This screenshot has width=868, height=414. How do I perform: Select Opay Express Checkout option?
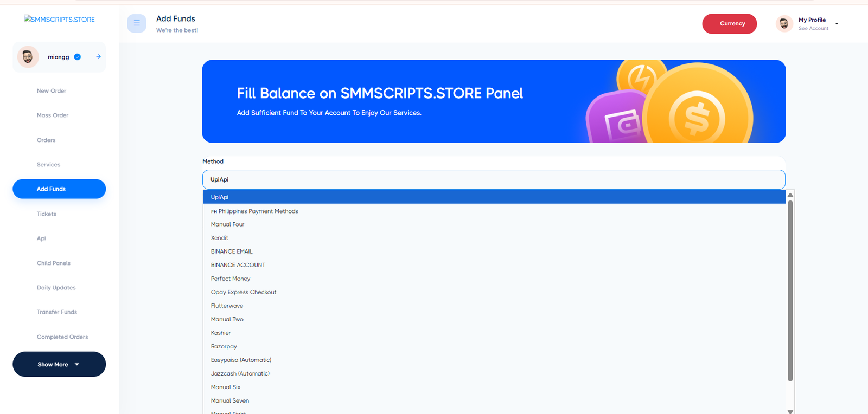(x=494, y=292)
